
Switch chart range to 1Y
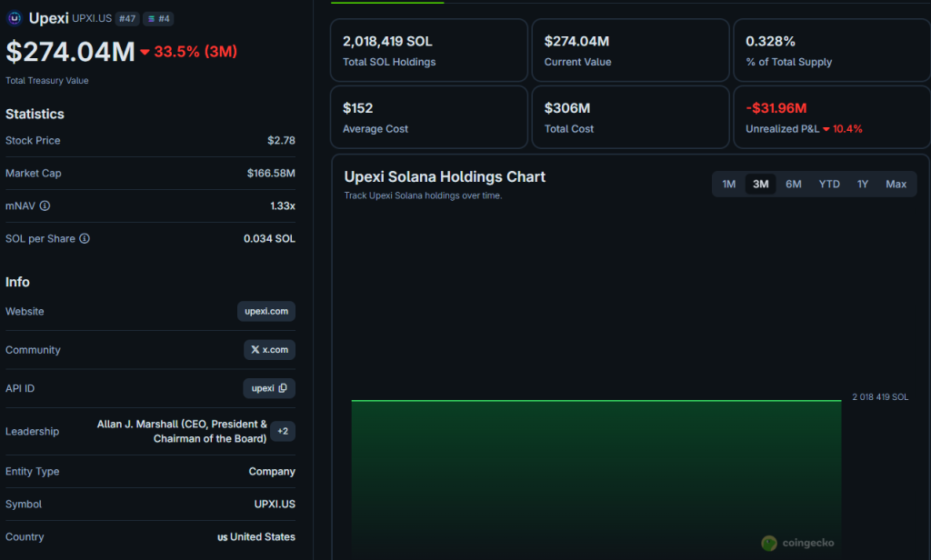coord(863,185)
